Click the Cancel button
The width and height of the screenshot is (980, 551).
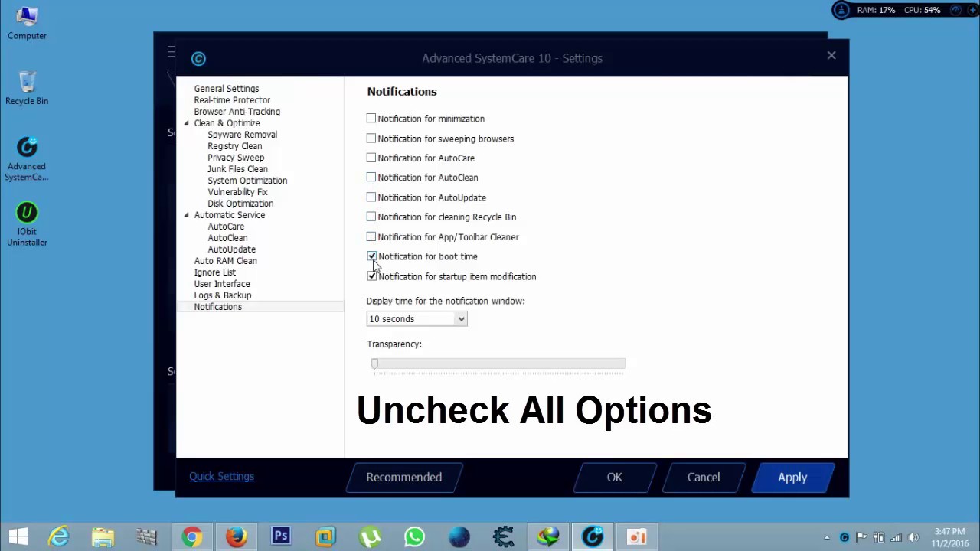click(x=703, y=477)
